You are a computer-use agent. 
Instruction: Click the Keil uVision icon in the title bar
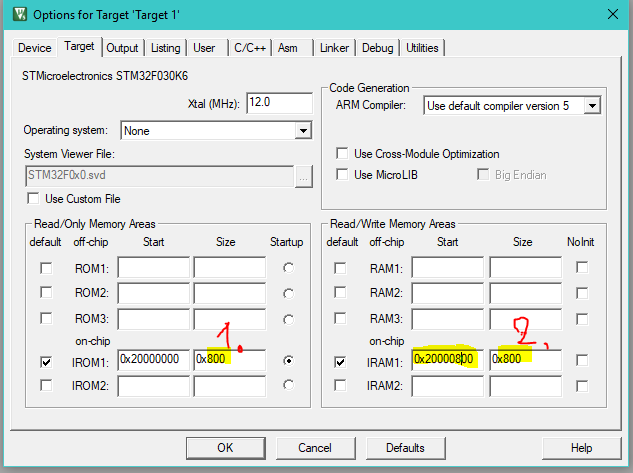click(19, 14)
